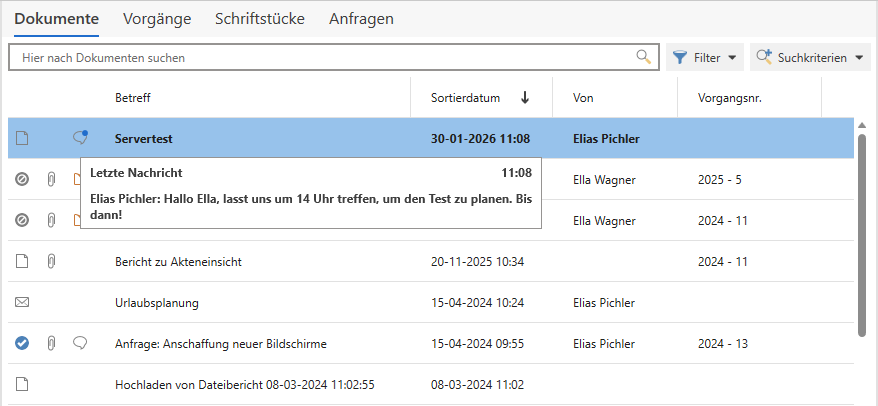Click the speech bubble icon beside Anfrage: Anschaffung

click(x=80, y=343)
